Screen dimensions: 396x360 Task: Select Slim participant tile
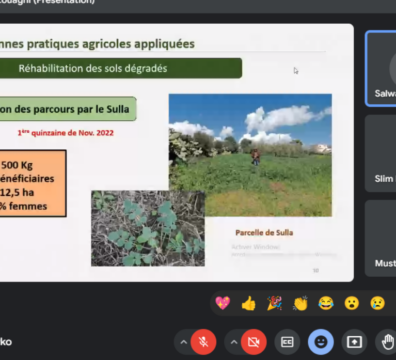coord(381,154)
